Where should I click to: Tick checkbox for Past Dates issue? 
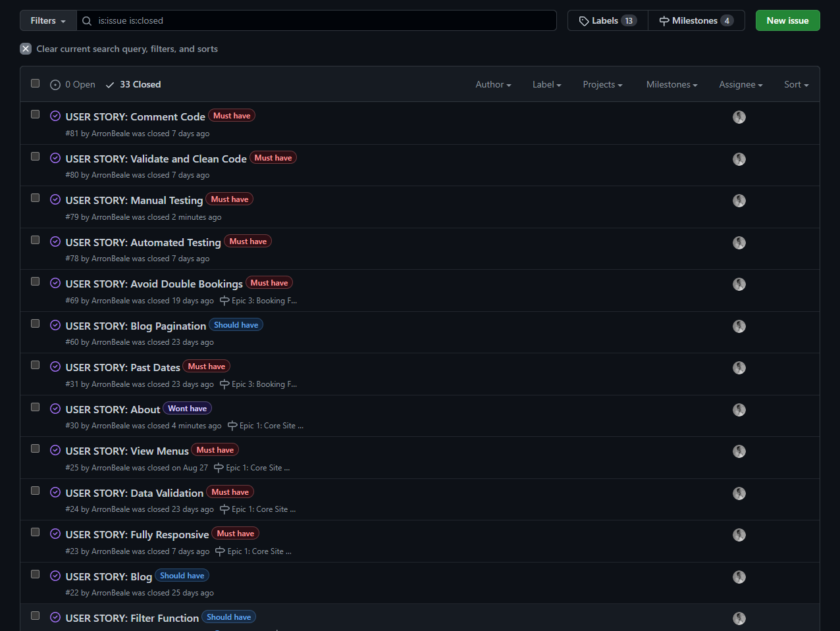(x=36, y=365)
